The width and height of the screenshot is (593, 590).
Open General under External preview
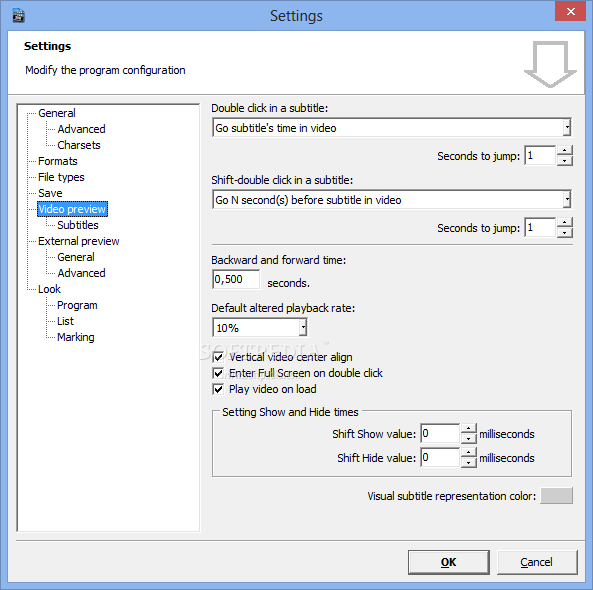coord(76,257)
